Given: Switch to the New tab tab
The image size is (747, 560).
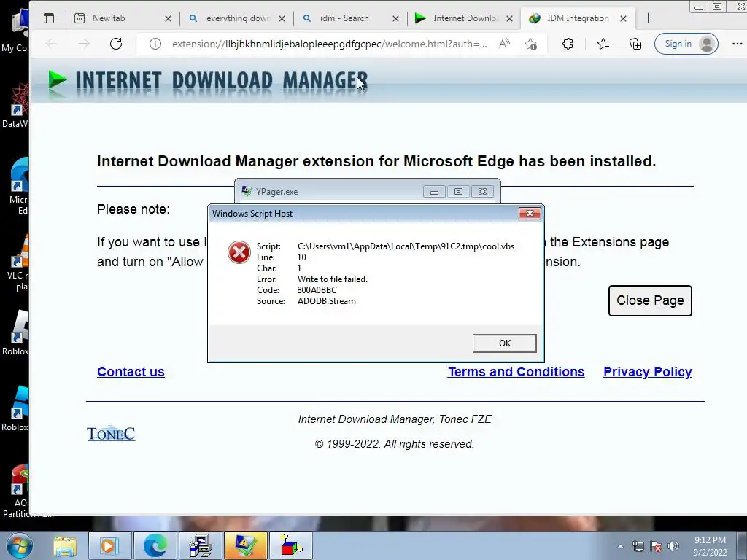Looking at the screenshot, I should pyautogui.click(x=123, y=18).
